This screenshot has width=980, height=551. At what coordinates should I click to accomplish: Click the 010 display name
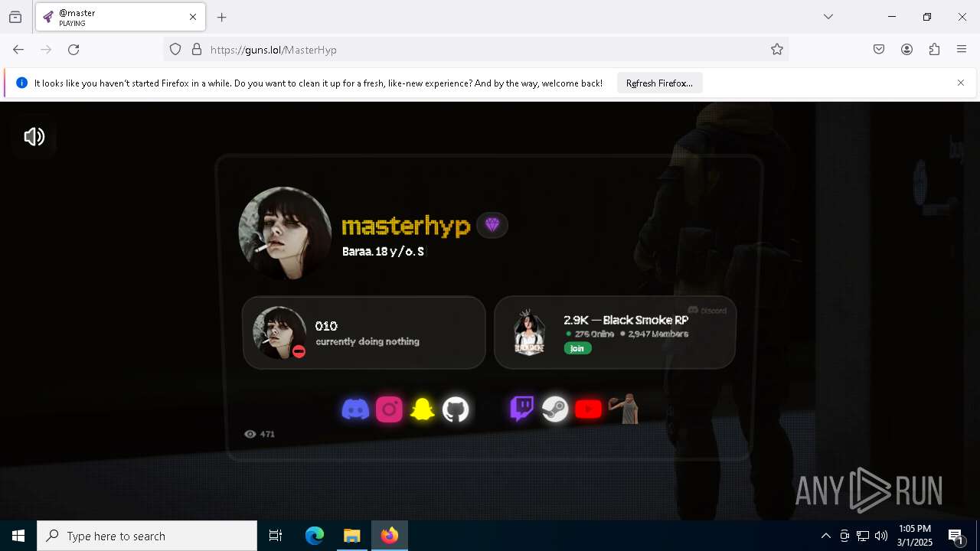[x=326, y=326]
